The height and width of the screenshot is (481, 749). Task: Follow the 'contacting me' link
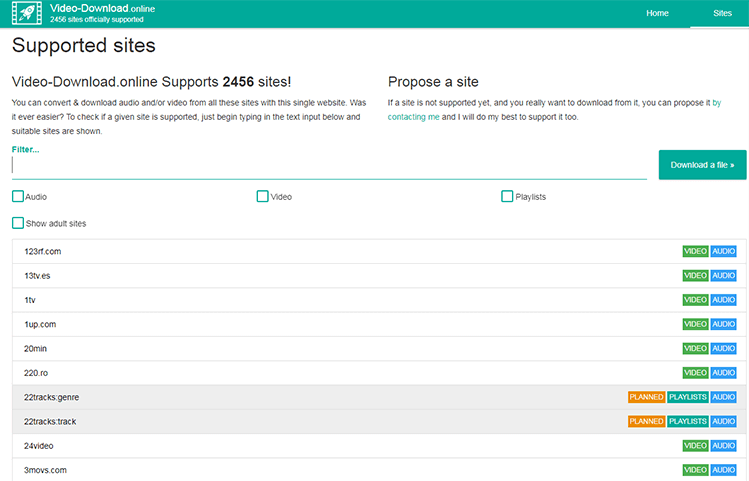(413, 117)
